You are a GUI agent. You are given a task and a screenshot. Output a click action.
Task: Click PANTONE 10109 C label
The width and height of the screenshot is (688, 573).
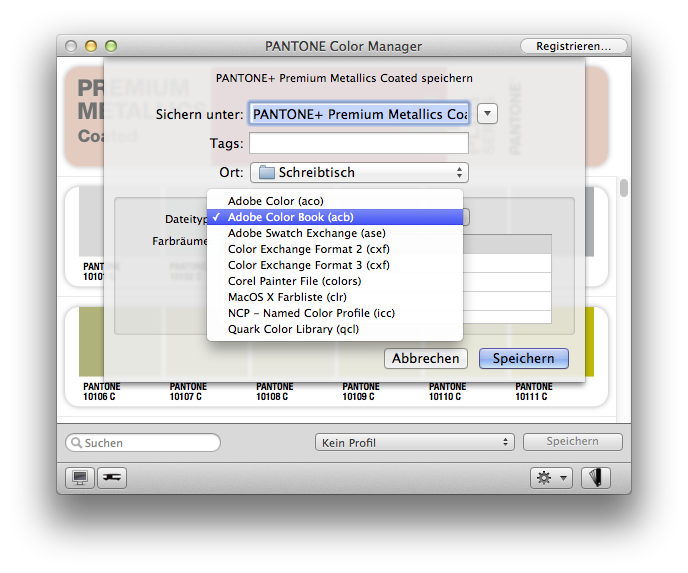coord(361,391)
